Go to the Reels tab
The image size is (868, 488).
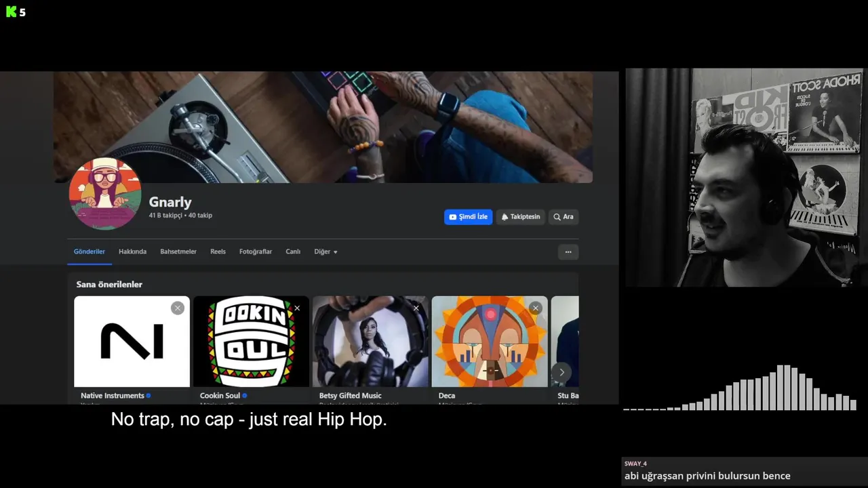pyautogui.click(x=218, y=251)
